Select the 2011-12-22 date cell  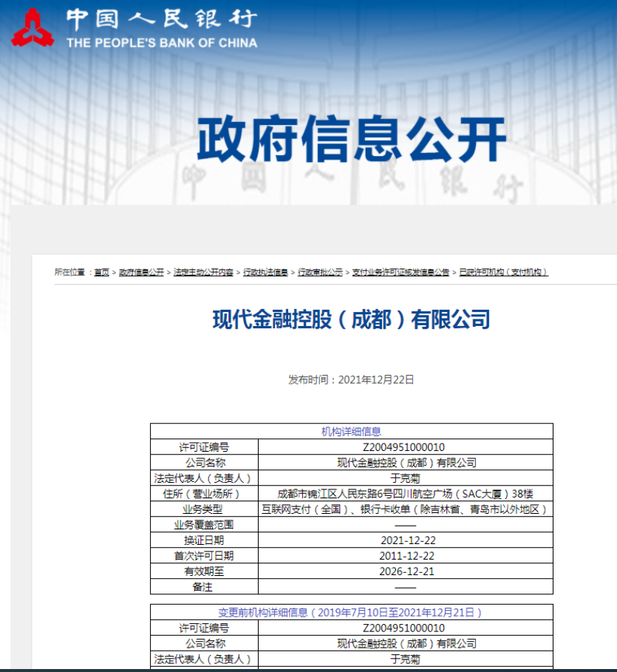406,555
